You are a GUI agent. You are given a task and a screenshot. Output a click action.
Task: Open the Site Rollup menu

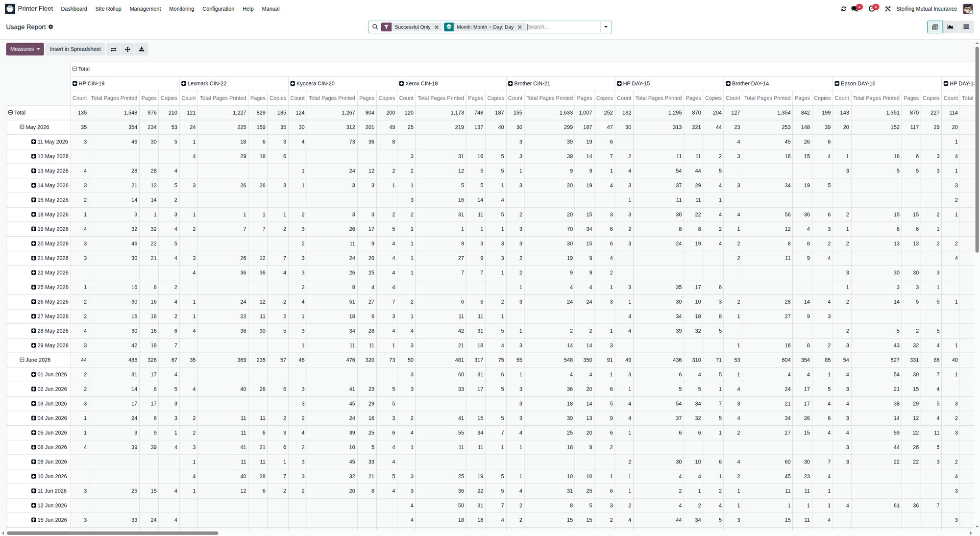(108, 9)
